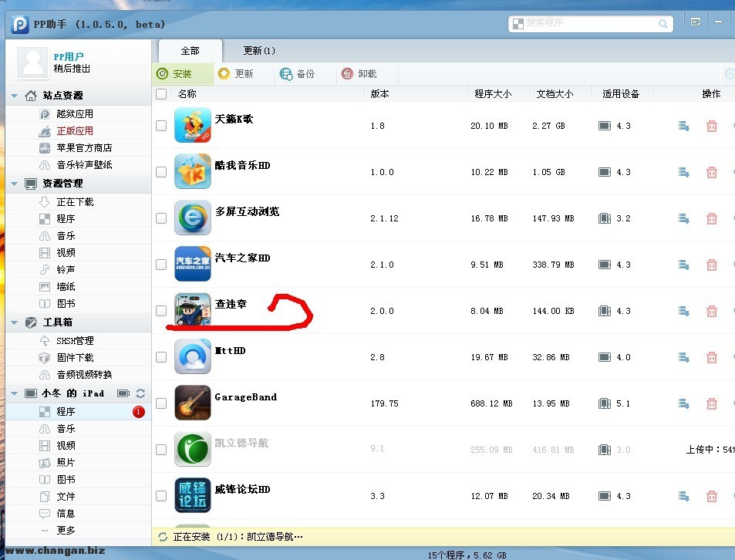Click the backup icon in GarageBand row
The image size is (735, 560).
click(683, 403)
